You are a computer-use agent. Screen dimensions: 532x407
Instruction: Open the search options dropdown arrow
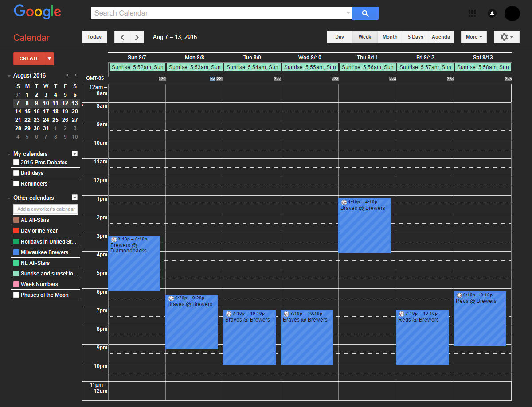tap(348, 13)
